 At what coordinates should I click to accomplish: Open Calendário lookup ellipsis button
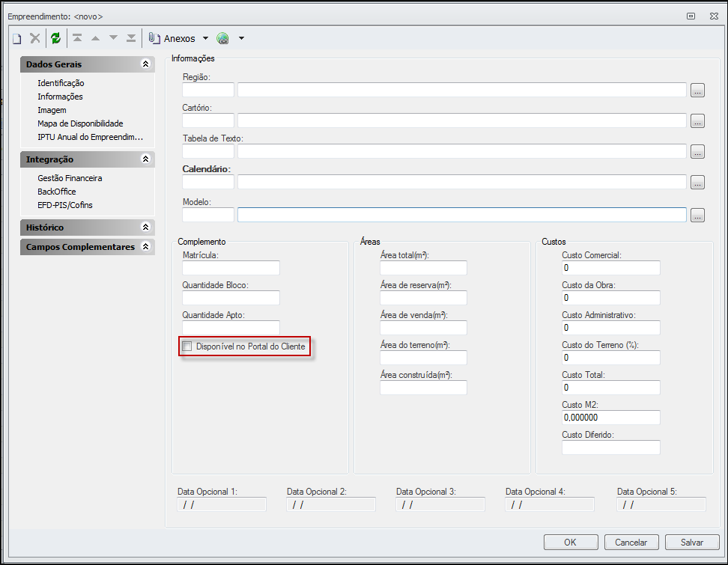click(697, 182)
